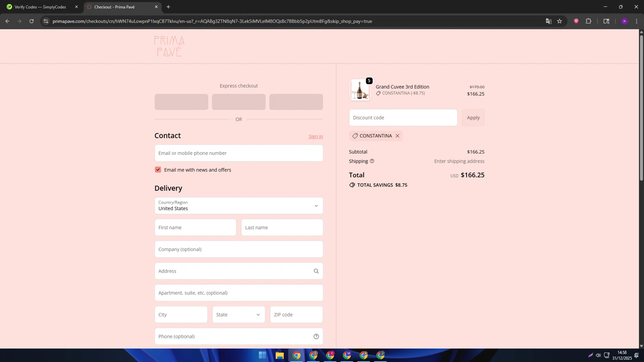Focus the ZIP code field
The height and width of the screenshot is (362, 644).
296,314
